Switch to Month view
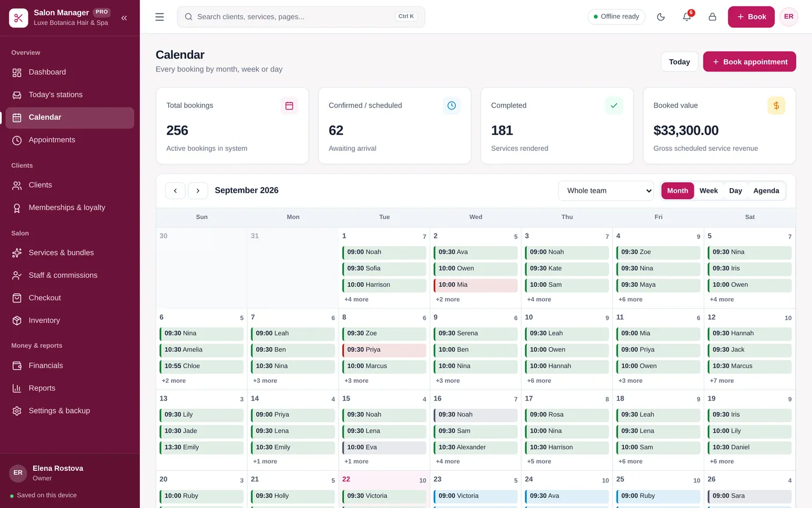The image size is (812, 508). point(677,190)
